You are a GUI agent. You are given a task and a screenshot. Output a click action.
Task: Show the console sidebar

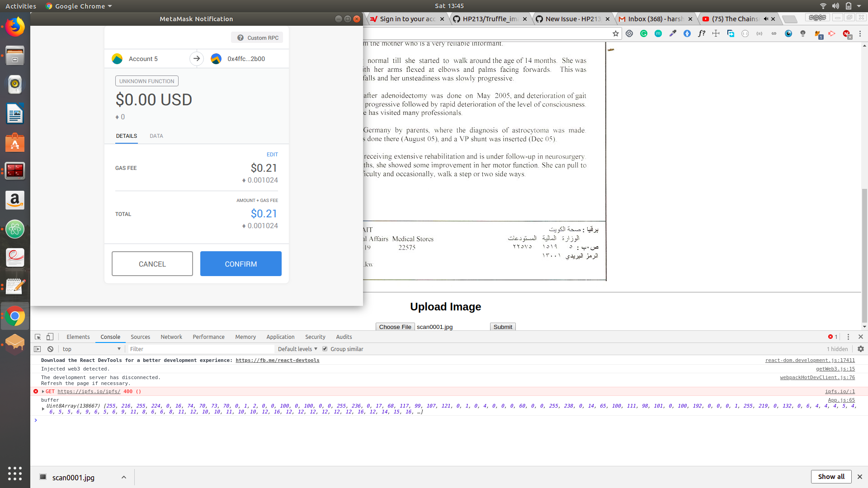[37, 349]
